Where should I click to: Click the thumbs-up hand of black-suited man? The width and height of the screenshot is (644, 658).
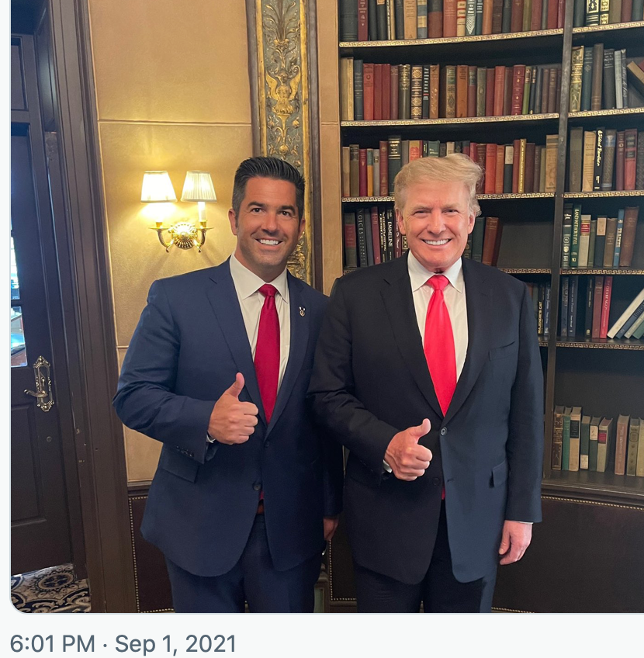409,452
